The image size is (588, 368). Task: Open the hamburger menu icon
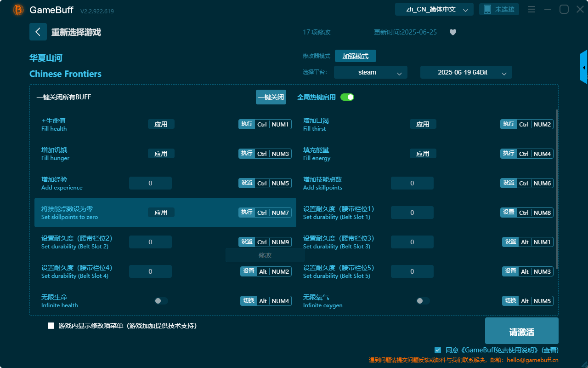[531, 9]
